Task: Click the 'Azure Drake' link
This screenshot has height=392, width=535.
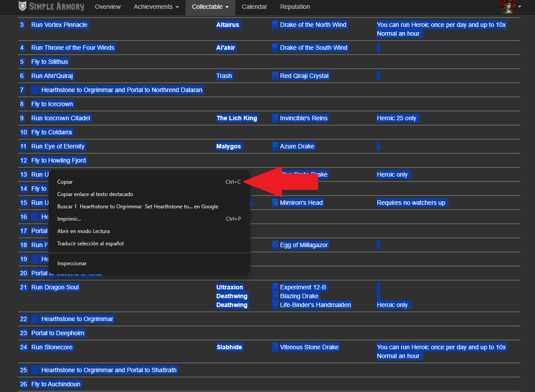Action: [297, 146]
